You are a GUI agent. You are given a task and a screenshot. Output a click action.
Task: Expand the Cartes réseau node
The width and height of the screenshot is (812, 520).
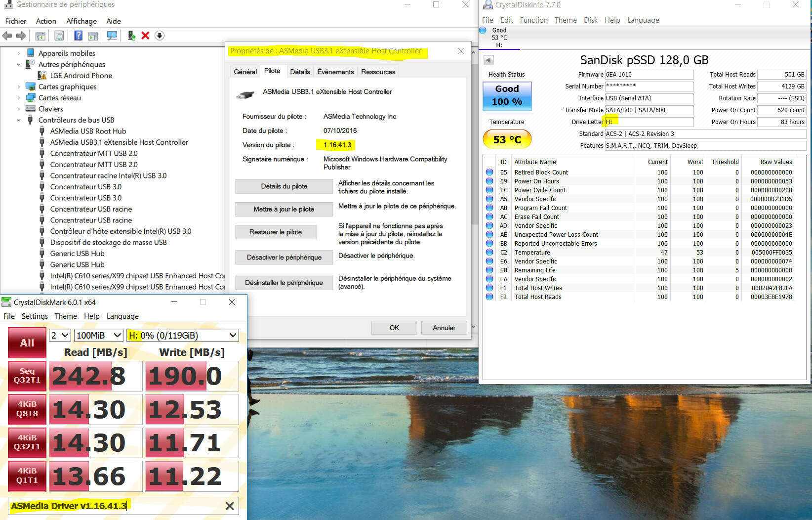click(19, 98)
